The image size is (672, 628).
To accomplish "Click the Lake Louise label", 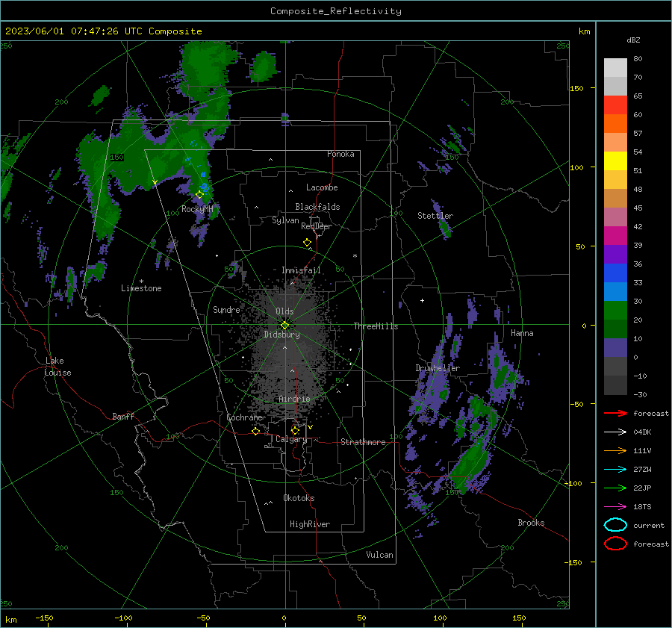I will (57, 367).
